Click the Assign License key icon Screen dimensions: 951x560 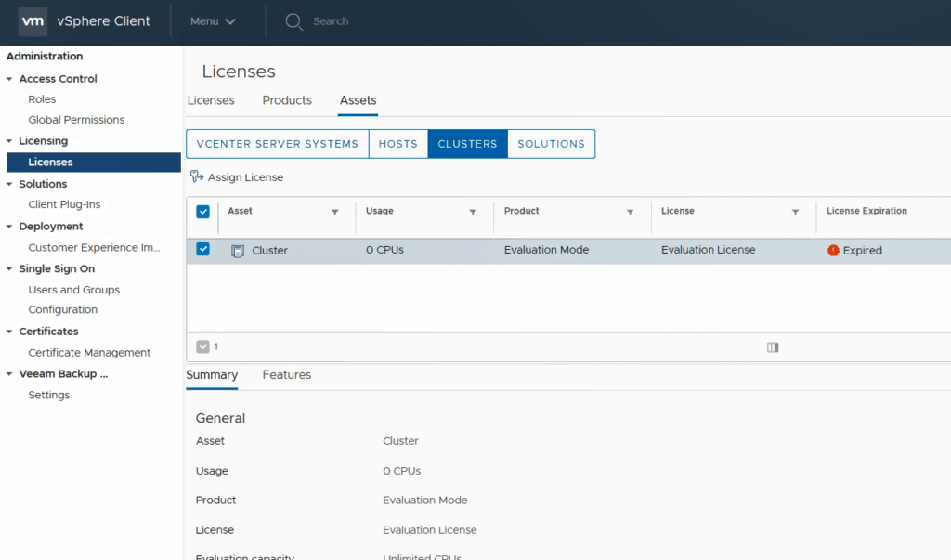click(x=197, y=176)
